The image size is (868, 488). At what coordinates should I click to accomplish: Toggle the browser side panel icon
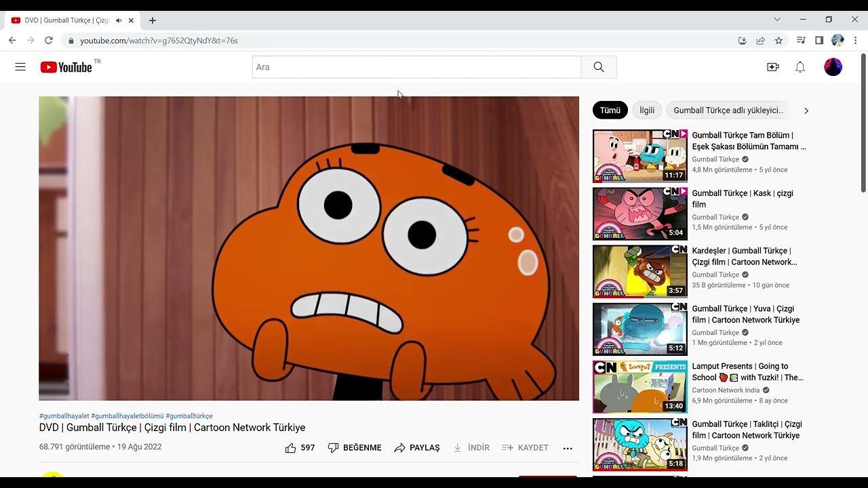click(819, 41)
